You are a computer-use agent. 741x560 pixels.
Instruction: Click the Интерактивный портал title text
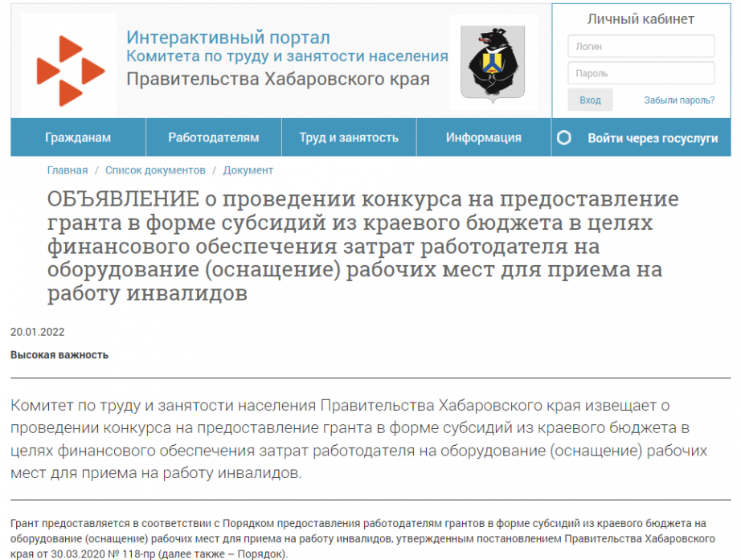tap(228, 37)
